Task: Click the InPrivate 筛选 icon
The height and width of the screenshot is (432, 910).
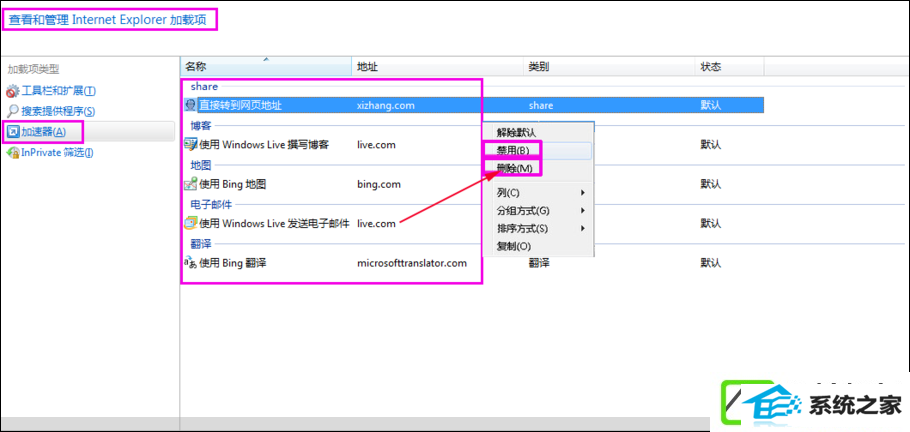Action: [x=12, y=153]
